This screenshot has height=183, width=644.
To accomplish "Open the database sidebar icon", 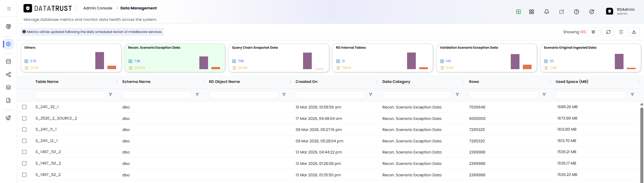I will [x=8, y=61].
